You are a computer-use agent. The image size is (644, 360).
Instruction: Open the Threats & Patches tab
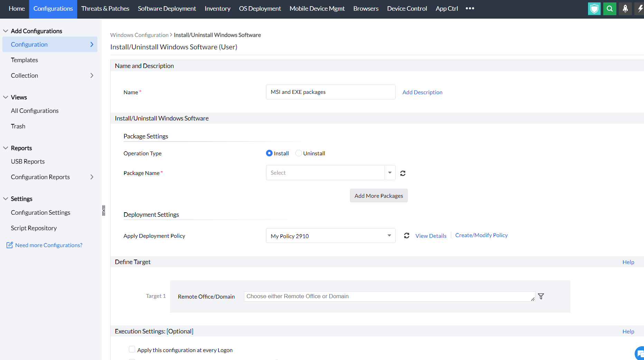click(105, 9)
